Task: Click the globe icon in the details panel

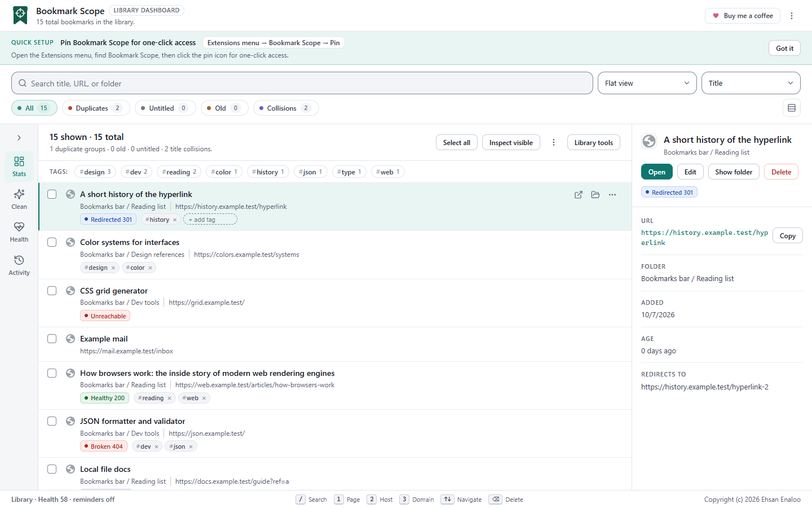Action: tap(649, 141)
